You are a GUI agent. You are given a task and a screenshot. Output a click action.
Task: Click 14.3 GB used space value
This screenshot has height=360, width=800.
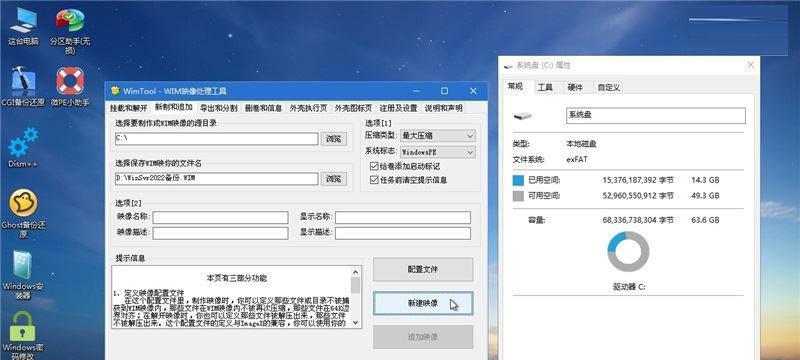(706, 180)
